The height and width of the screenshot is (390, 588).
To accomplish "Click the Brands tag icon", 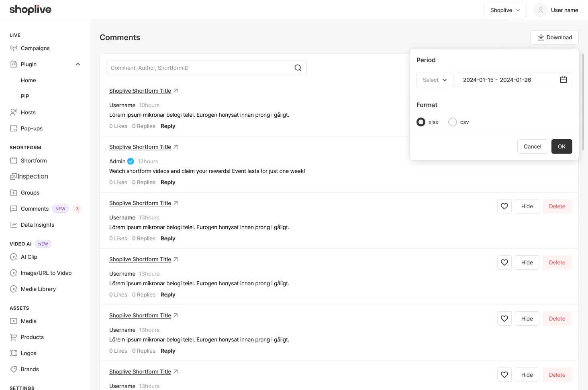I will (x=14, y=369).
